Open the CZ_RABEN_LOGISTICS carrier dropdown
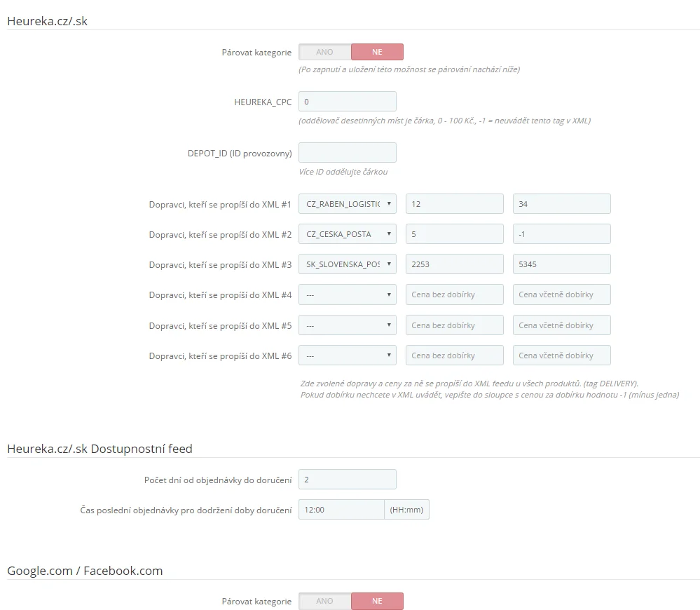Screen dimensions: 700x610 [347, 204]
